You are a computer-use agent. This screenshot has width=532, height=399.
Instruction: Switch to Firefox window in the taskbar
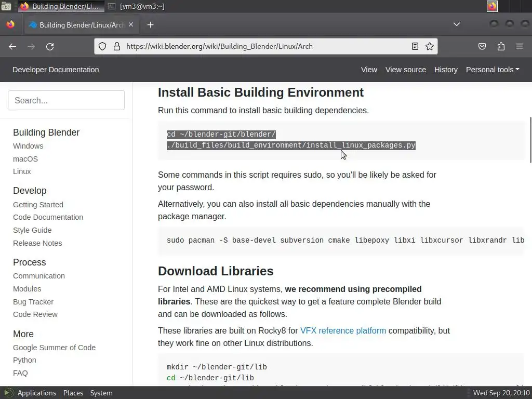coord(61,6)
